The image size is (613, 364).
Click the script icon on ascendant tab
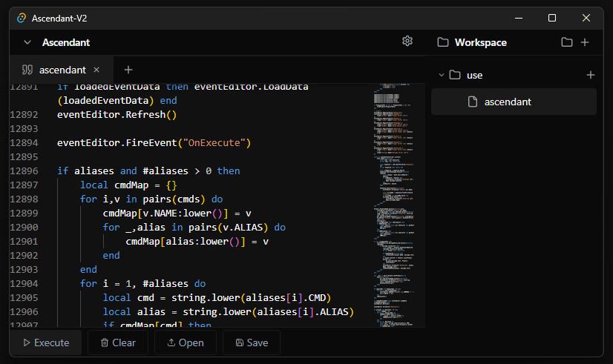[27, 70]
